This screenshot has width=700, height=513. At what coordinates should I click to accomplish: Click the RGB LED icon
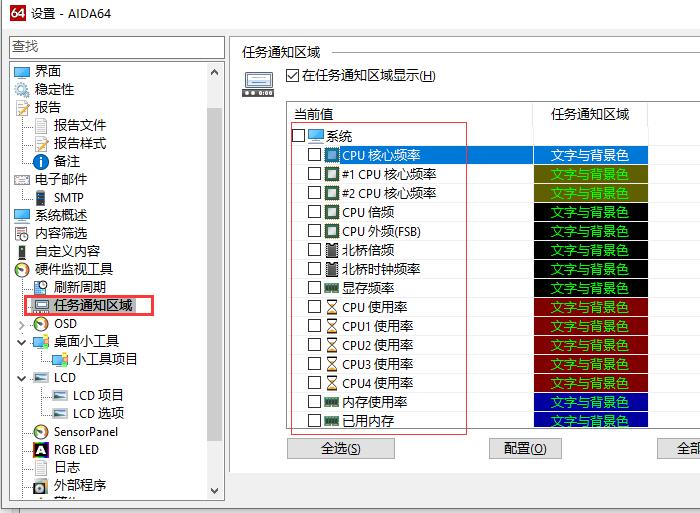point(41,450)
